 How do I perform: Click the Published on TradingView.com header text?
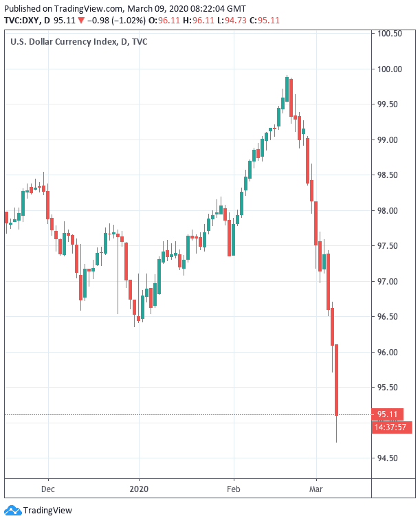coord(59,7)
